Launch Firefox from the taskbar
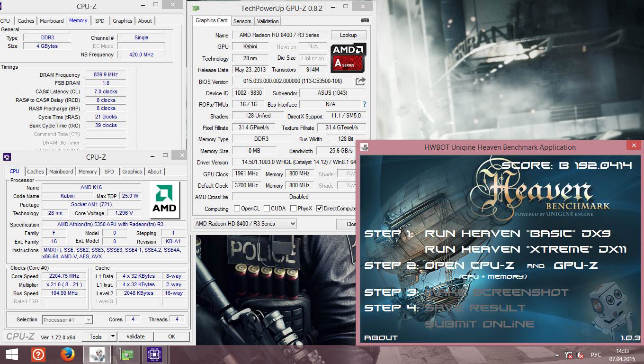 pos(68,355)
